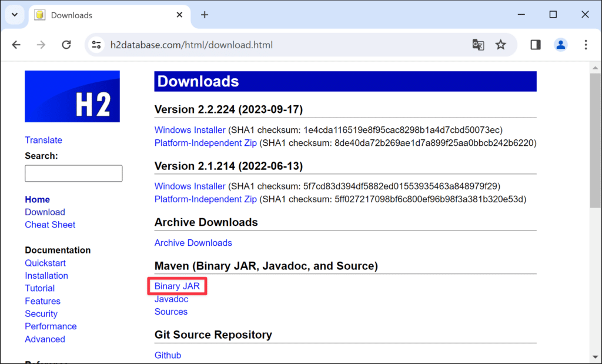
Task: Click the Search input field
Action: click(x=73, y=173)
